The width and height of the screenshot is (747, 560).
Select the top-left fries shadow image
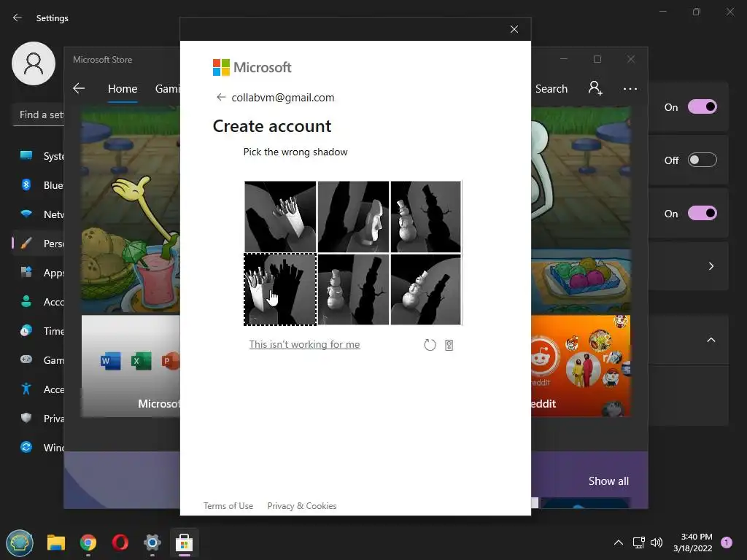(280, 217)
